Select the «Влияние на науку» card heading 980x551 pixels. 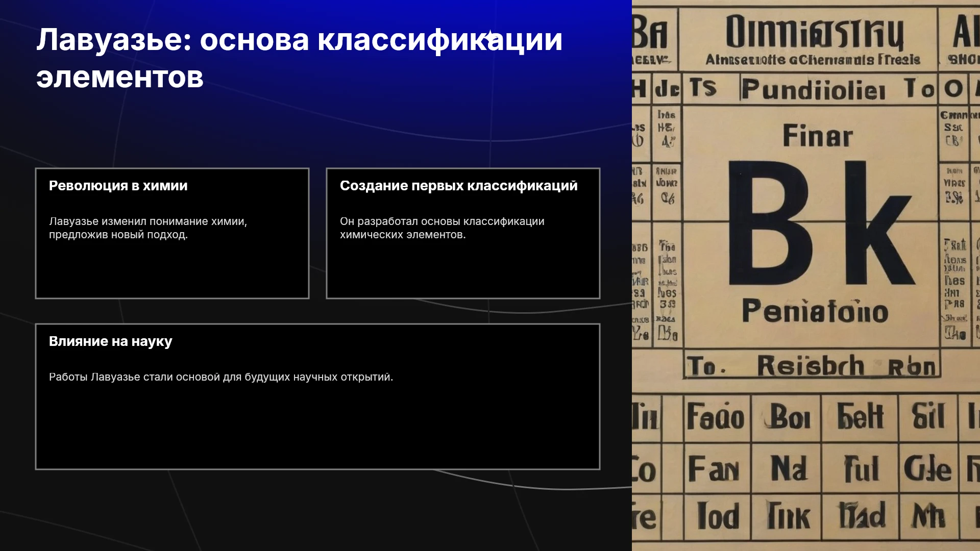[111, 341]
